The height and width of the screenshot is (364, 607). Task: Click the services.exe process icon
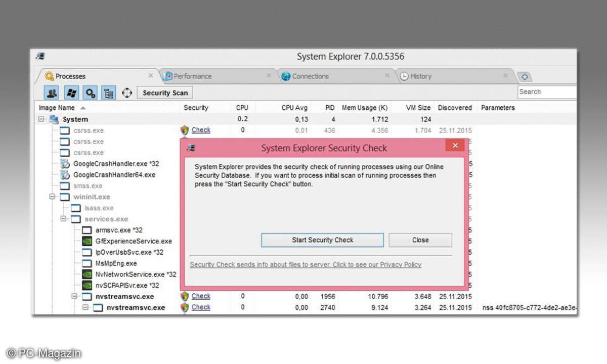coord(76,219)
